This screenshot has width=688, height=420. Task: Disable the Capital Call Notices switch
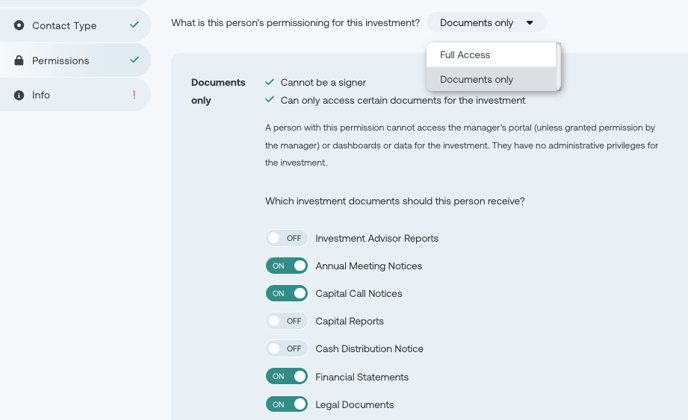coord(287,293)
